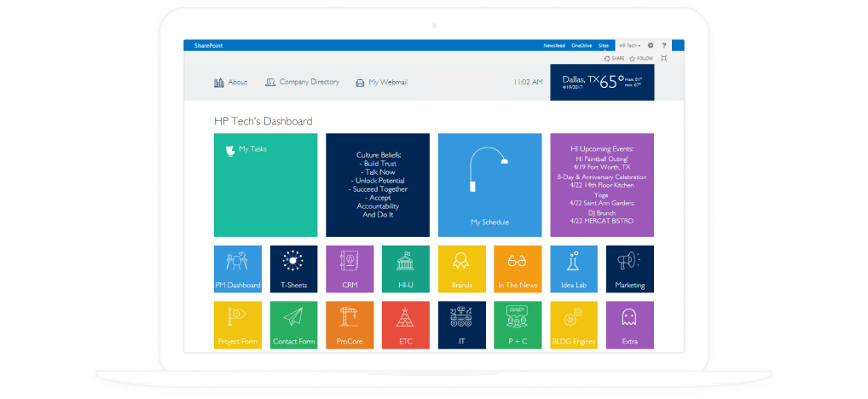The height and width of the screenshot is (399, 868).
Task: Open the HI-U building tile
Action: pos(405,269)
